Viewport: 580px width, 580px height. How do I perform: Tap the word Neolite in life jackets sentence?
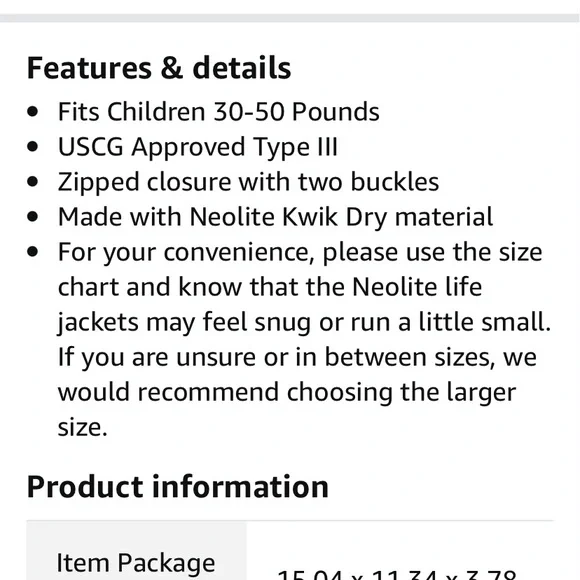(395, 287)
